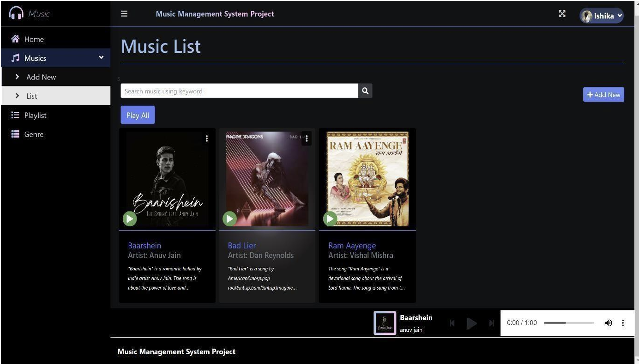Click the now-playing Baarshein thumbnail

point(385,323)
